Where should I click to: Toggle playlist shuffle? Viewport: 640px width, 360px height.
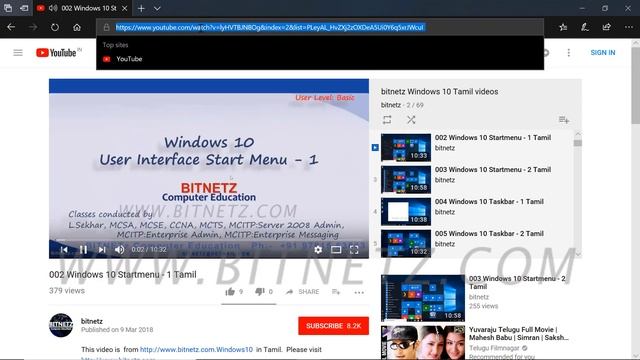pos(411,120)
